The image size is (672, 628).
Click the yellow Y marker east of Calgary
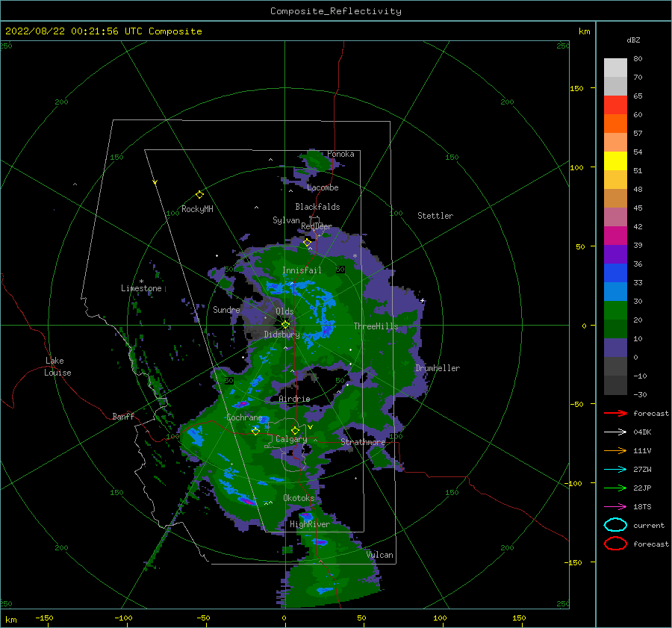(310, 427)
